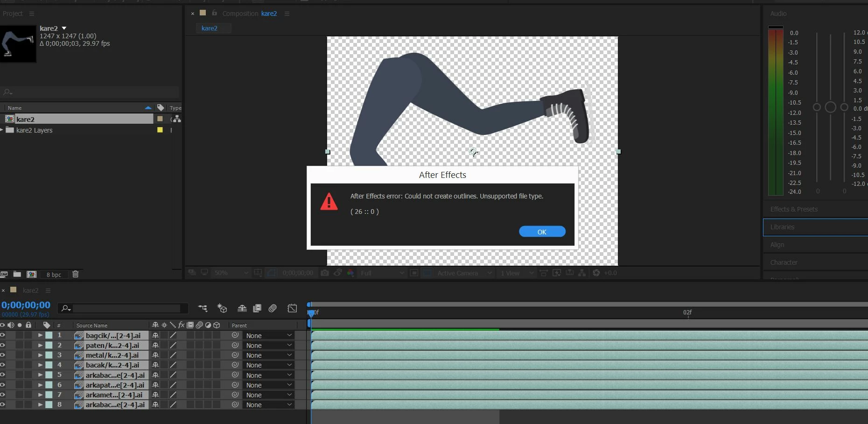868x424 pixels.
Task: Open the Active Camera dropdown
Action: point(464,273)
